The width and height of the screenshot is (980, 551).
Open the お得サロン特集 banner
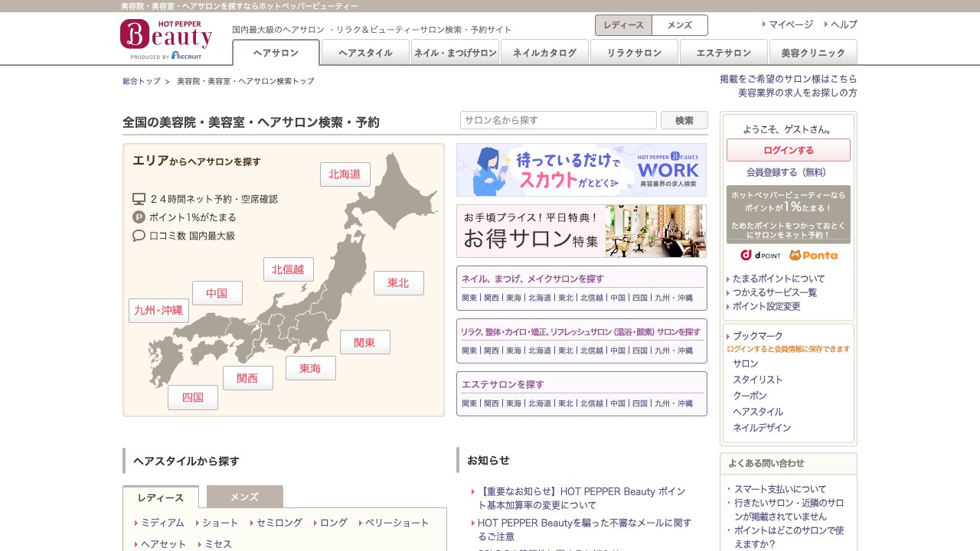click(581, 231)
